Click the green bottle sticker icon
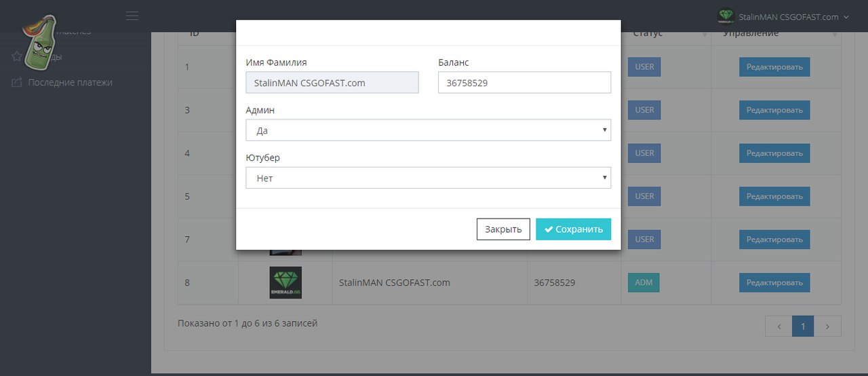Image resolution: width=868 pixels, height=376 pixels. tap(40, 43)
